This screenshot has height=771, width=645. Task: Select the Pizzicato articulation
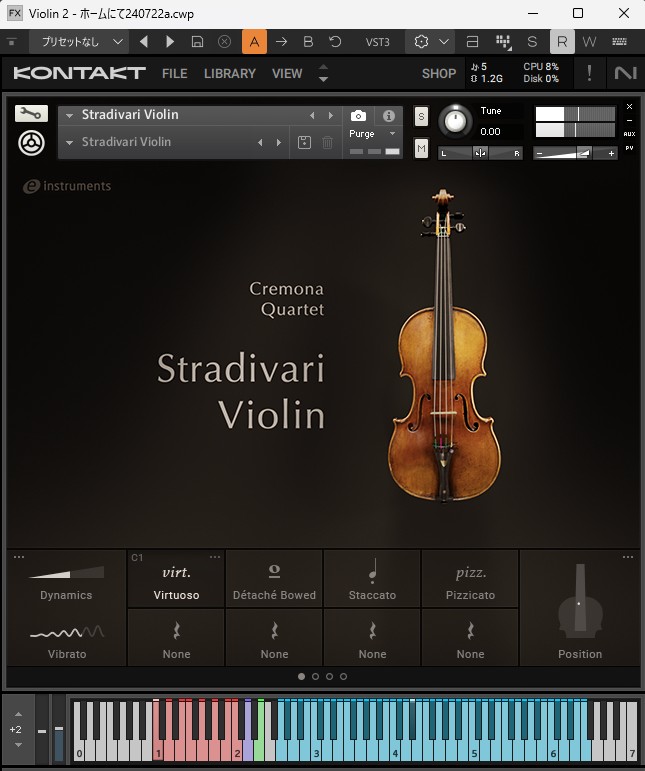(470, 579)
